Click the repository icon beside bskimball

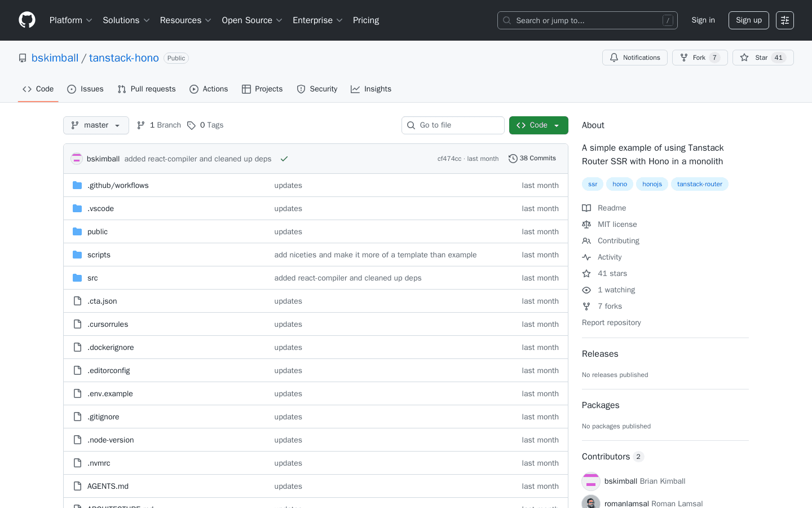click(x=23, y=58)
